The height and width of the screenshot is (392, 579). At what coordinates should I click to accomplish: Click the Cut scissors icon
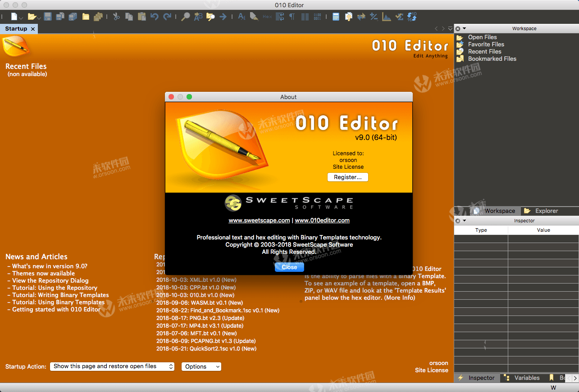click(x=116, y=17)
